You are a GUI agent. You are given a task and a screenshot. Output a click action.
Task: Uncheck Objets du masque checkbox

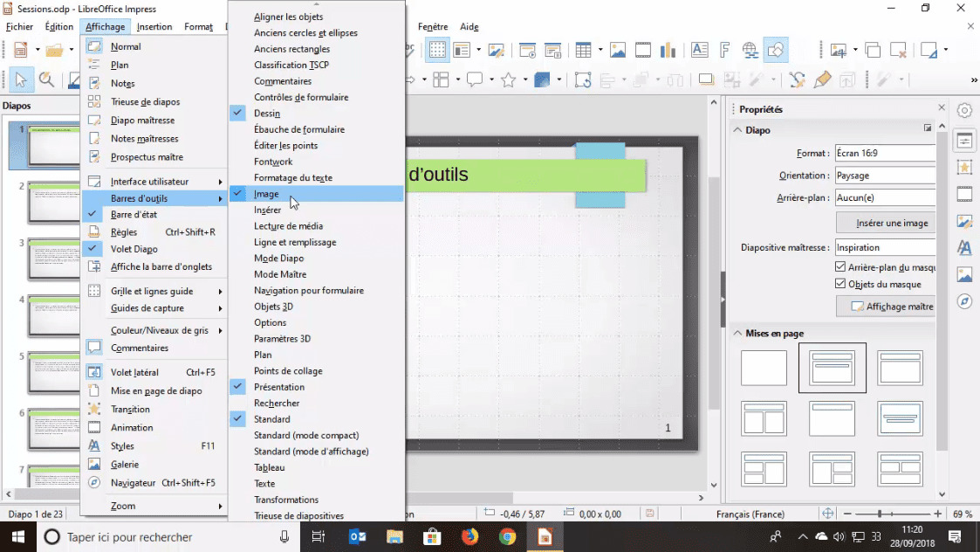coord(840,284)
